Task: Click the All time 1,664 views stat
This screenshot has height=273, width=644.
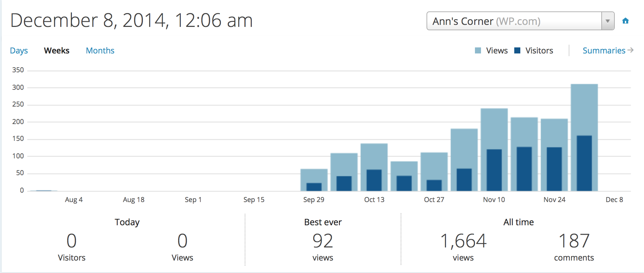Action: (x=463, y=241)
